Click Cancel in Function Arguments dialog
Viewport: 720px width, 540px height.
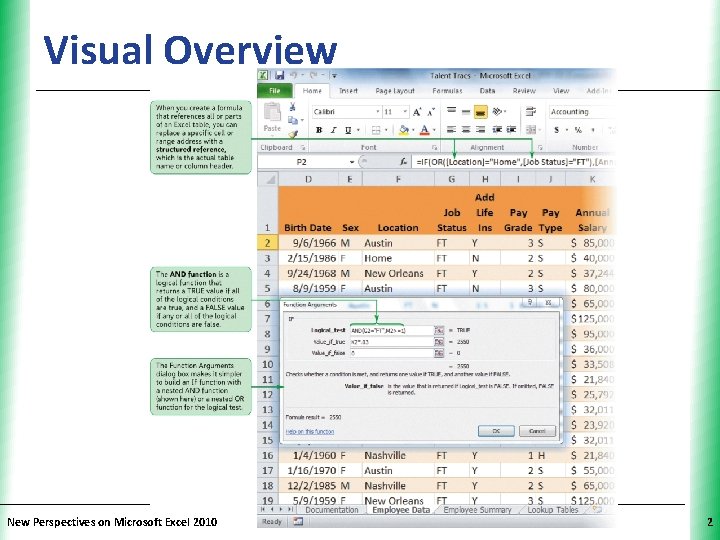click(x=537, y=431)
